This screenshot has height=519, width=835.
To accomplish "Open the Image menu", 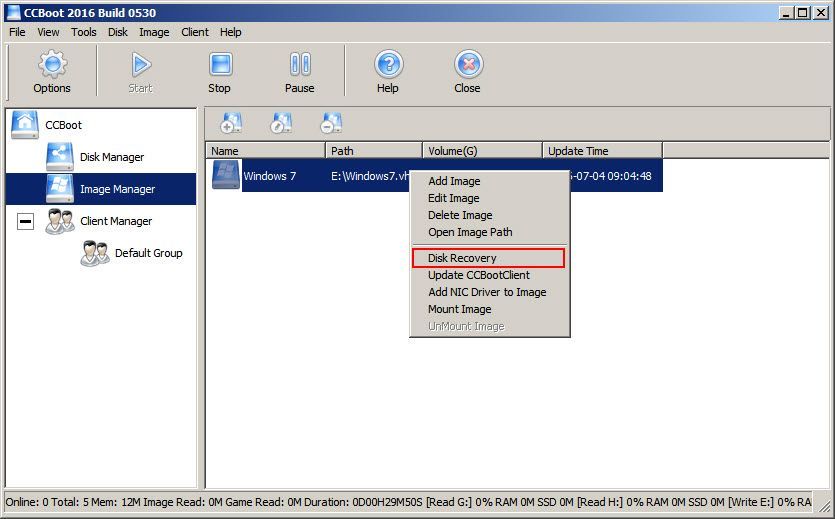I will [154, 32].
